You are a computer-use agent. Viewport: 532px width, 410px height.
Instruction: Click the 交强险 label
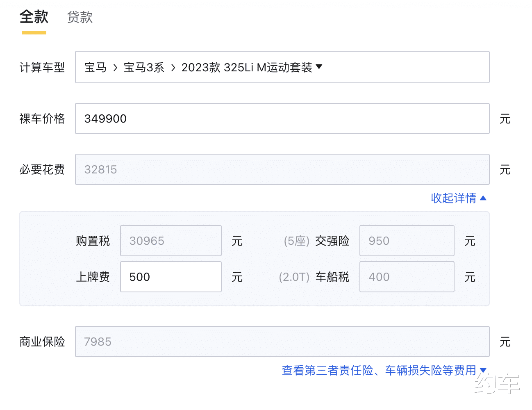(x=332, y=241)
